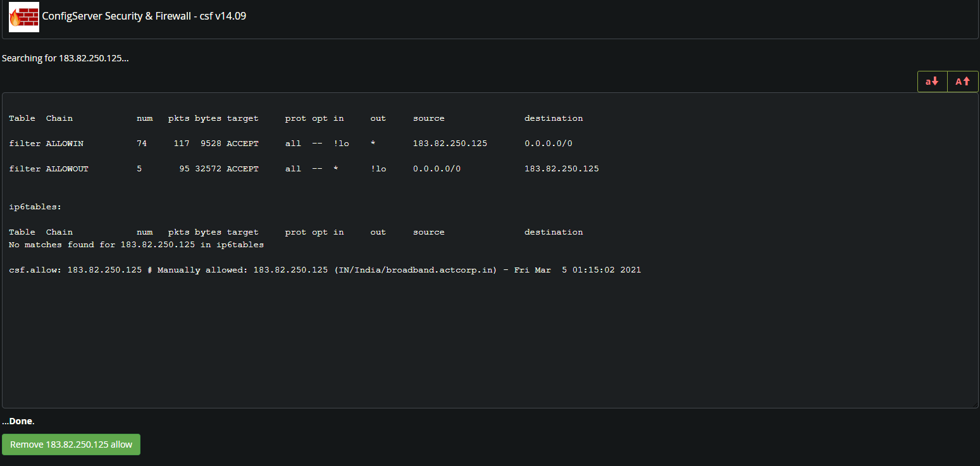
Task: Click the "No matches found" ip6tables message
Action: (136, 245)
